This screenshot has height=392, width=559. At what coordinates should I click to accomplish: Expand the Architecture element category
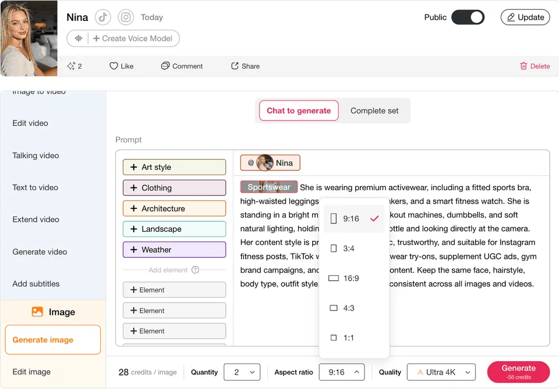(x=174, y=208)
